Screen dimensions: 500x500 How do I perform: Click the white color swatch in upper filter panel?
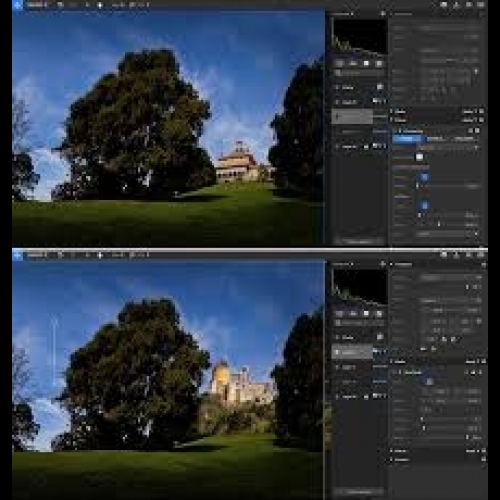pos(419,157)
